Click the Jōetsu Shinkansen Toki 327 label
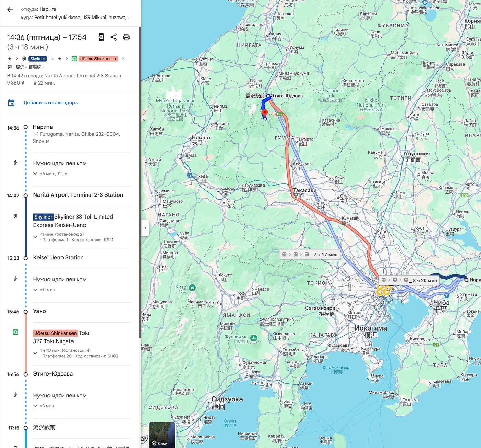 pos(61,337)
